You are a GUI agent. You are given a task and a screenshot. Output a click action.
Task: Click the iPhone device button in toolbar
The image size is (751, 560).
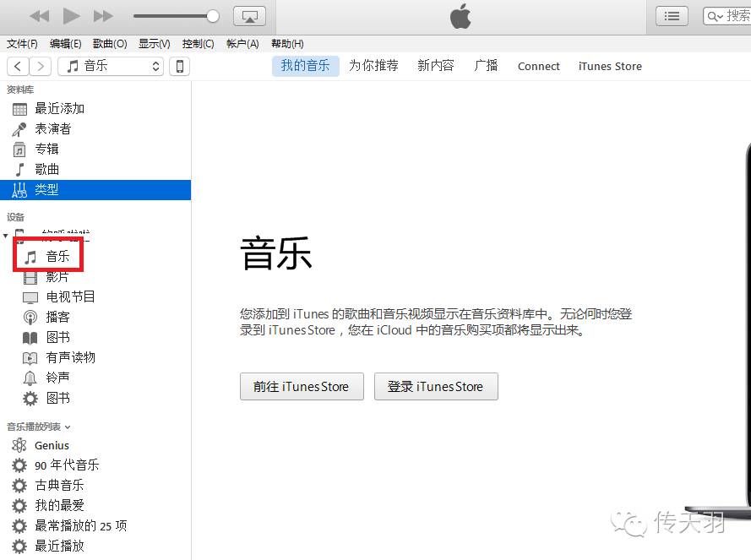tap(180, 66)
